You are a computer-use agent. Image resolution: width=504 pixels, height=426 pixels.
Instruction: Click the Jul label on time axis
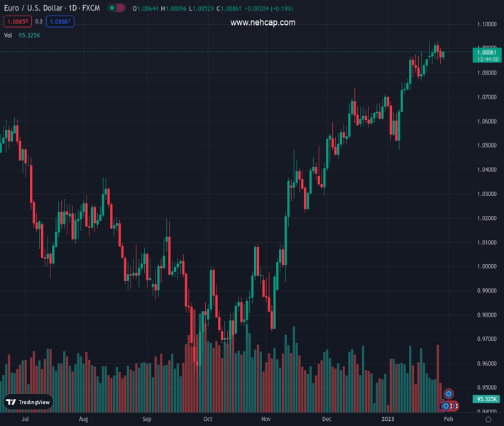(x=26, y=420)
